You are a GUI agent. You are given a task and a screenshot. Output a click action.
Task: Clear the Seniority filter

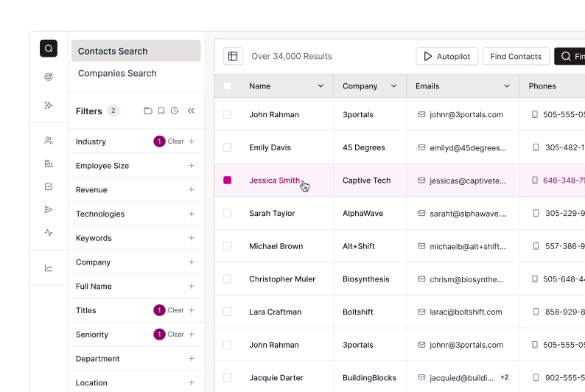tap(176, 335)
